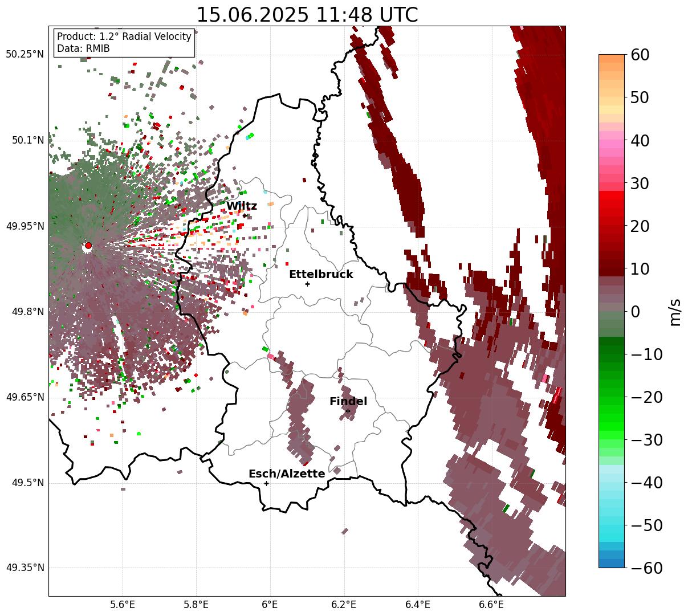Click the colorbar label −60
Viewport: 688px width, 616px height.
pos(645,568)
